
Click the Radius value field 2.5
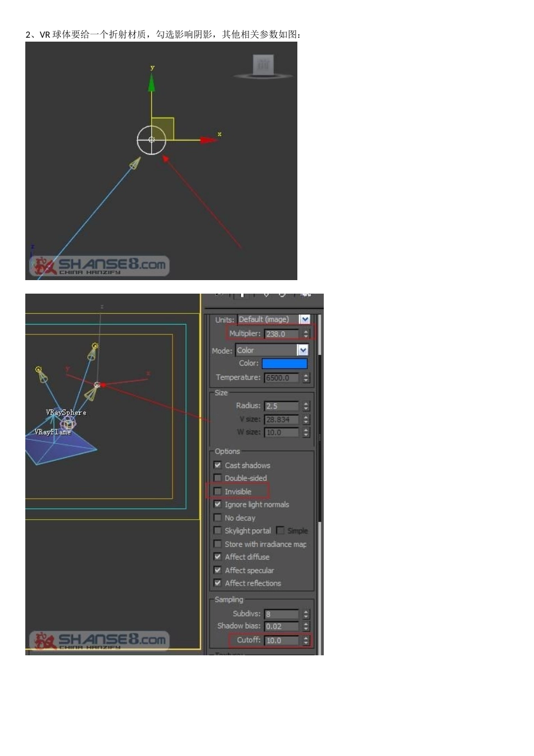click(x=282, y=406)
